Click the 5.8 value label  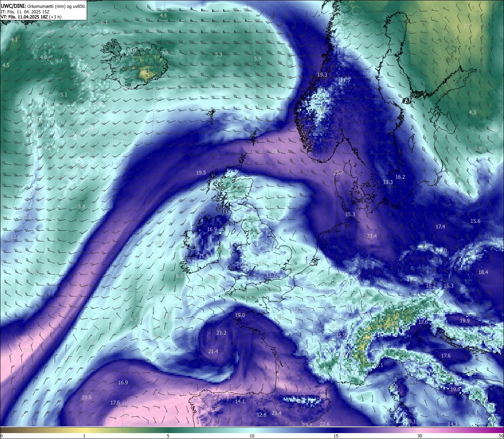(x=82, y=206)
